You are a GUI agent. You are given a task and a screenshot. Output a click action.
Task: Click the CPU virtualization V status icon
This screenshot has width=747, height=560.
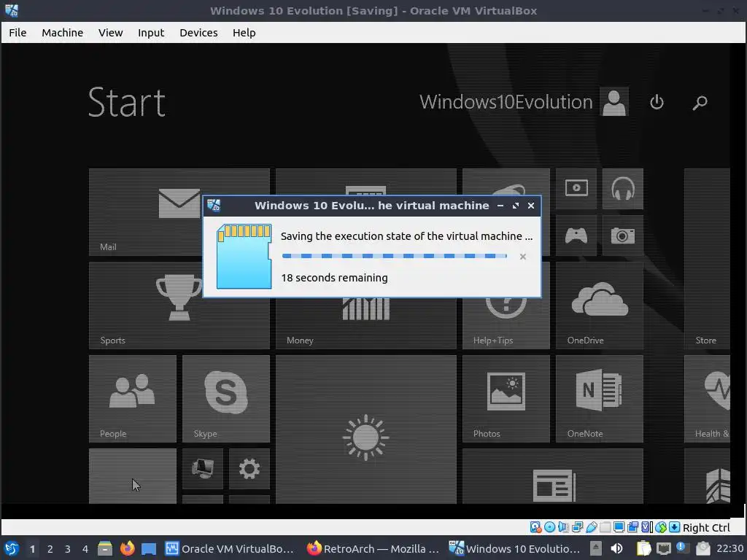pyautogui.click(x=646, y=527)
